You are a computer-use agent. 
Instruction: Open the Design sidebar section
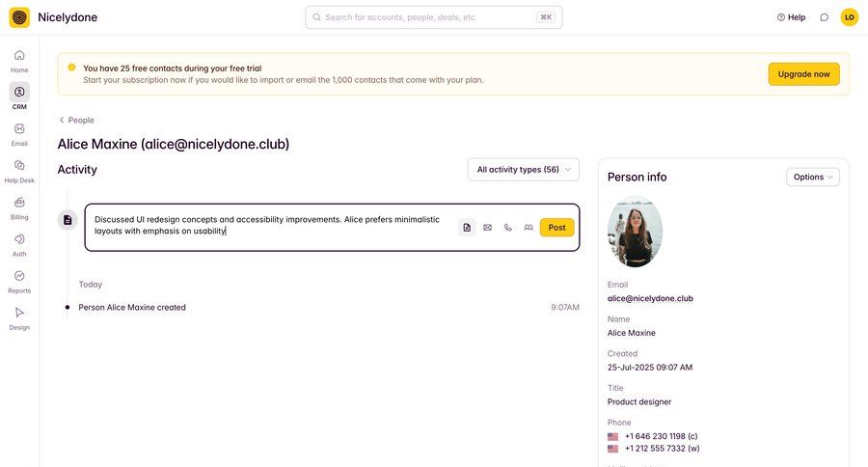pyautogui.click(x=19, y=318)
